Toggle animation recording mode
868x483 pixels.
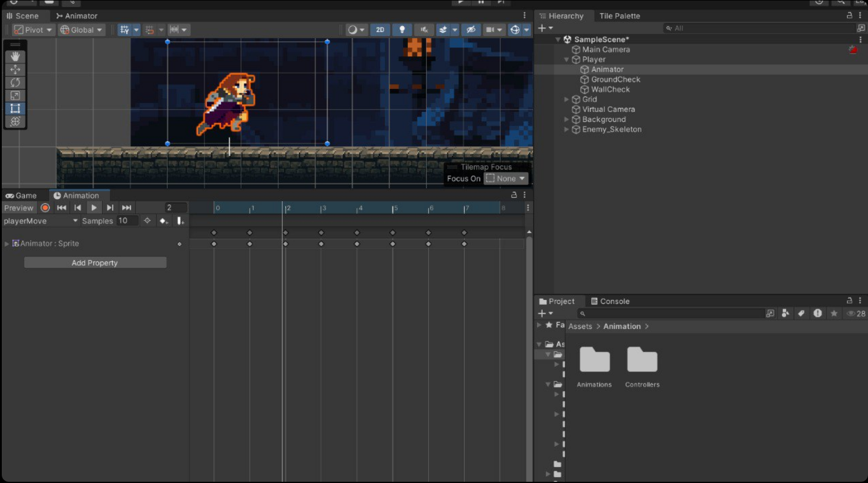coord(45,208)
